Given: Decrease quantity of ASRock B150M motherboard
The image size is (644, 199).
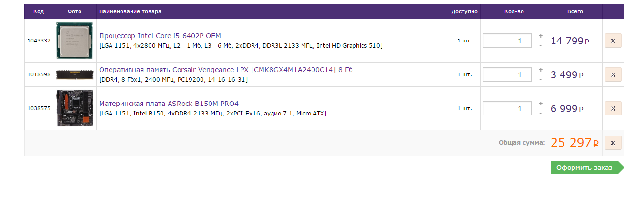Looking at the screenshot, I should 540,114.
